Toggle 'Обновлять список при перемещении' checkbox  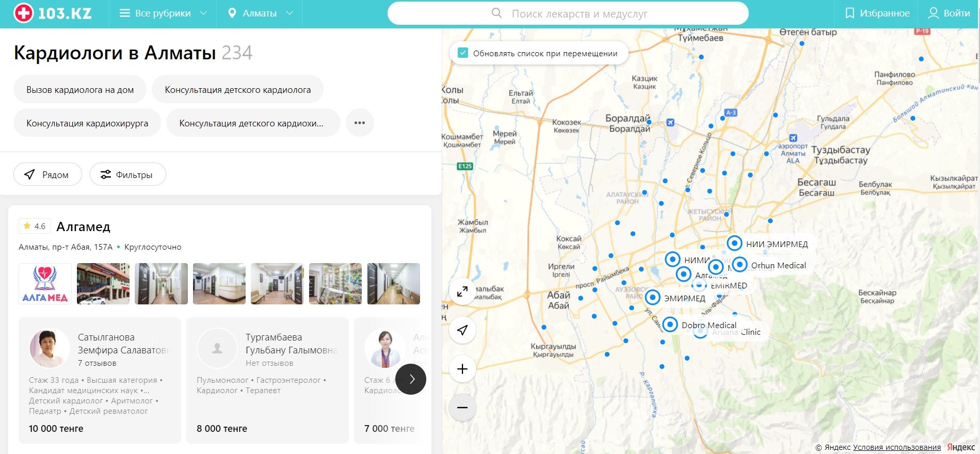click(x=463, y=53)
